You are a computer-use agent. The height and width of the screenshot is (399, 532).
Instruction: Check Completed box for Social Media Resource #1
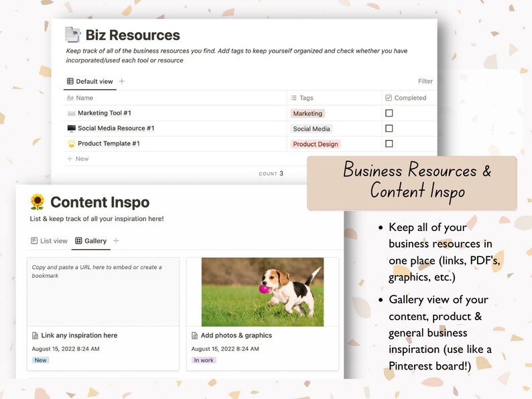pyautogui.click(x=389, y=129)
